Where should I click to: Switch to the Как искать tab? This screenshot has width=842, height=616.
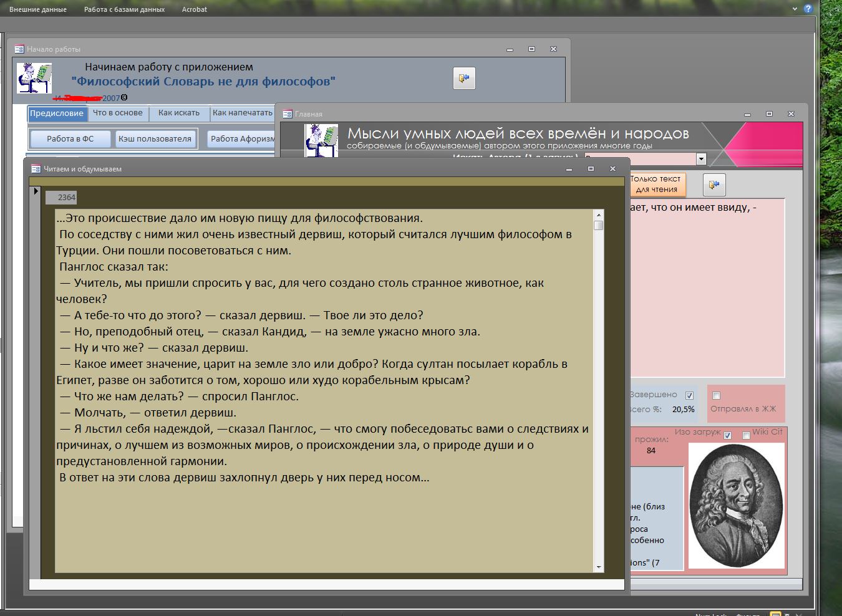click(179, 113)
